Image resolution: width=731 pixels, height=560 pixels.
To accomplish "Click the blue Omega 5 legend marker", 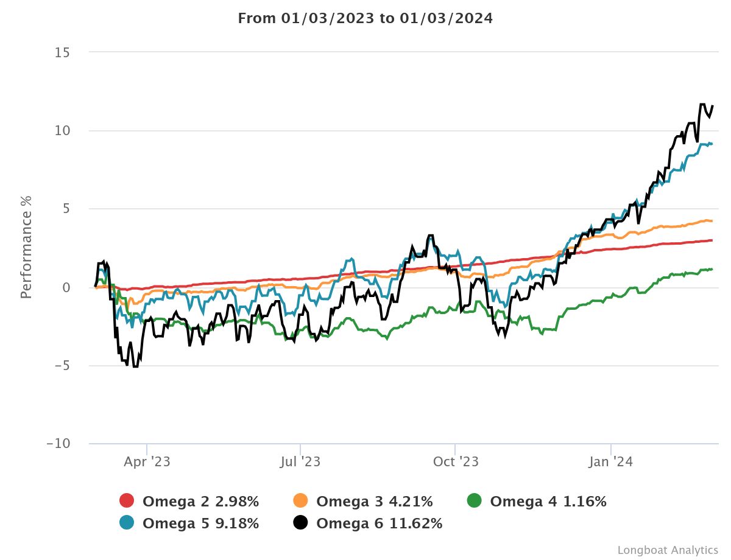I will tap(126, 523).
